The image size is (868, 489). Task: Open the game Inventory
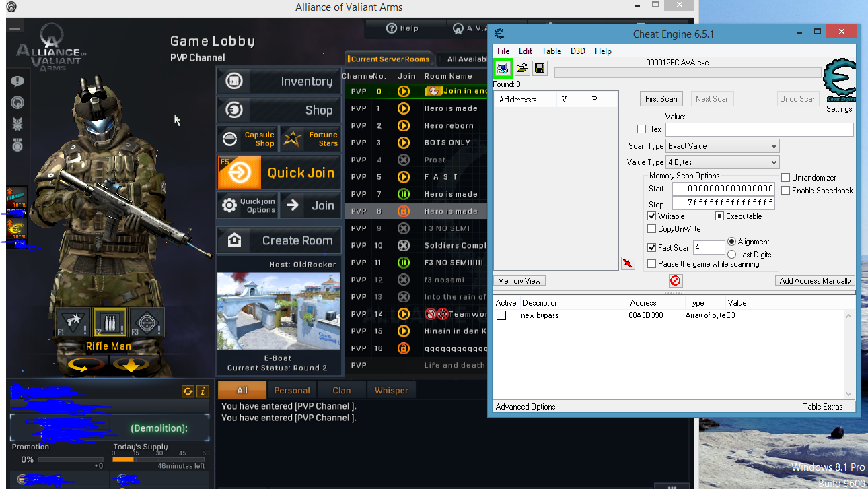(279, 81)
